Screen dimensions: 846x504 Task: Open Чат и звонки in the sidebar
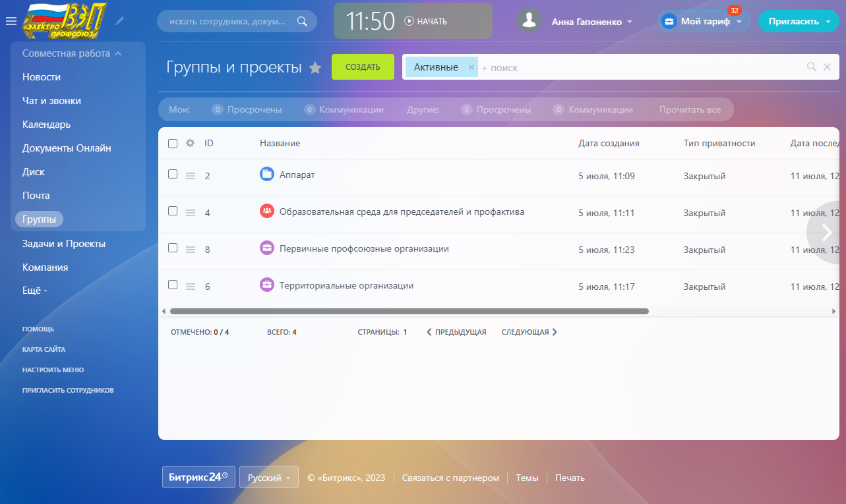[x=51, y=101]
